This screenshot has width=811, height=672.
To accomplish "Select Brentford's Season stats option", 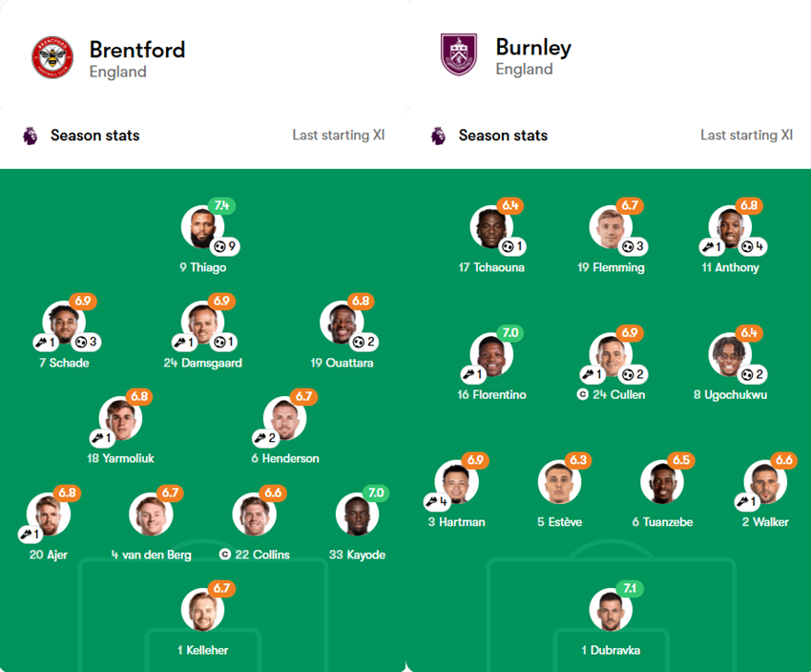I will pos(94,136).
